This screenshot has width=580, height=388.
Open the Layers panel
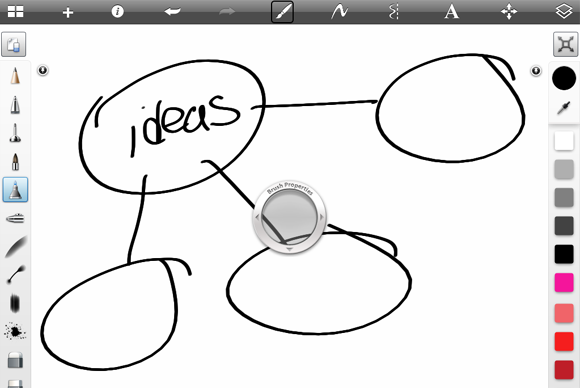564,11
